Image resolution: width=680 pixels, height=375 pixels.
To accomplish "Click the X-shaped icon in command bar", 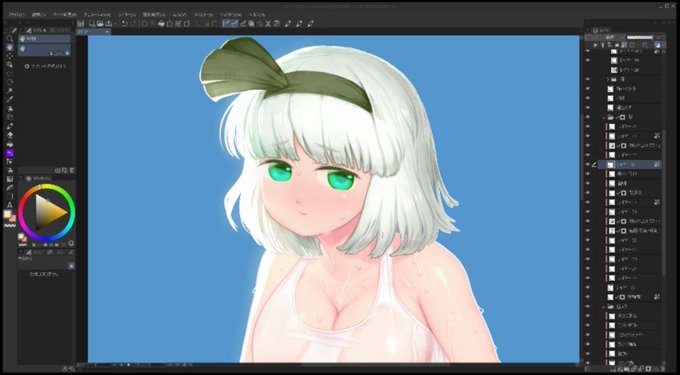I will 268,23.
